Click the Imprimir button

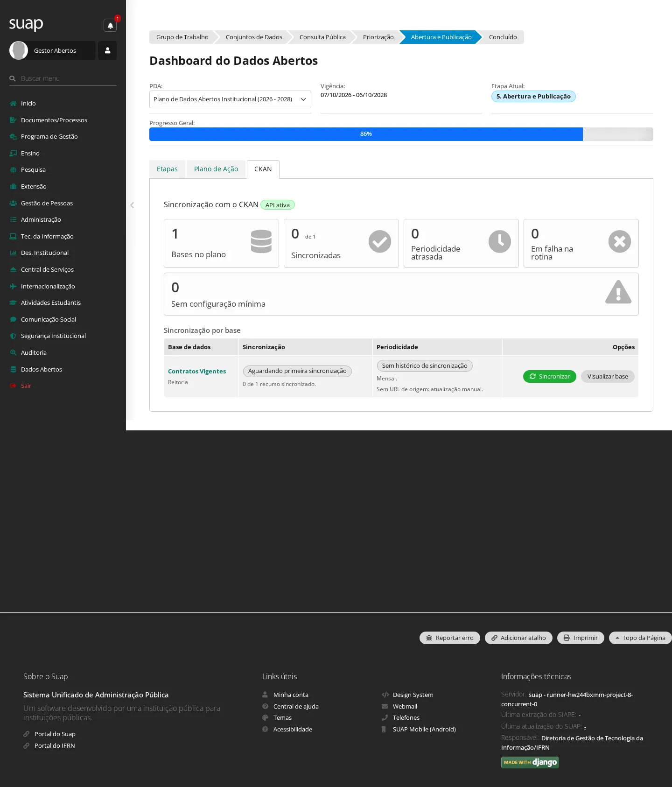pyautogui.click(x=581, y=638)
